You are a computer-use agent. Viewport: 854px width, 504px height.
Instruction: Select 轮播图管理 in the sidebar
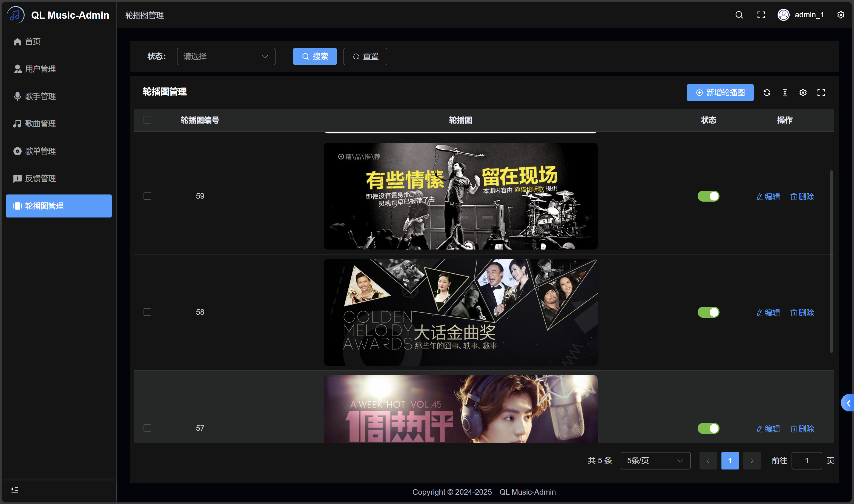59,206
